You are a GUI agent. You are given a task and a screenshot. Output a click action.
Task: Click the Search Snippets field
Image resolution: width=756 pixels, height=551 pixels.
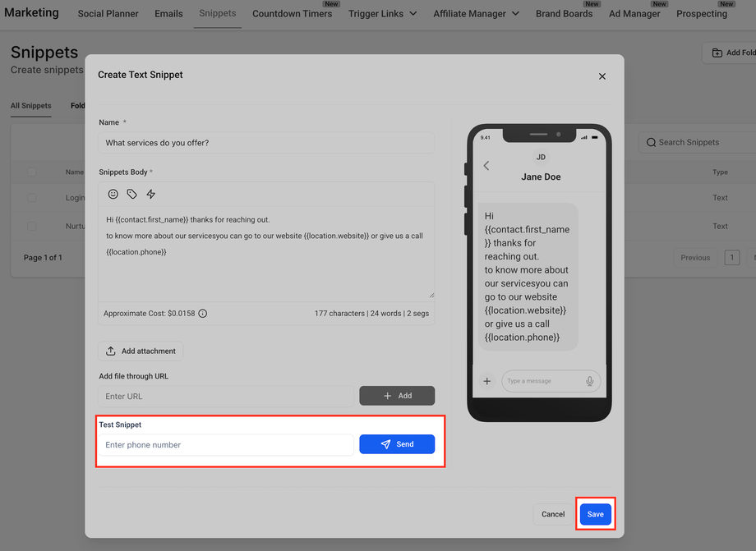tap(697, 142)
